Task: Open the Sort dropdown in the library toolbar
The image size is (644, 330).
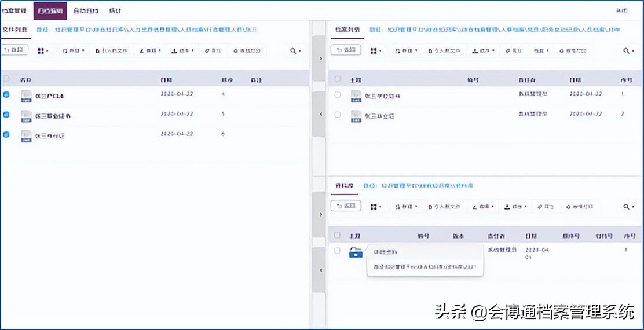Action: pos(515,207)
